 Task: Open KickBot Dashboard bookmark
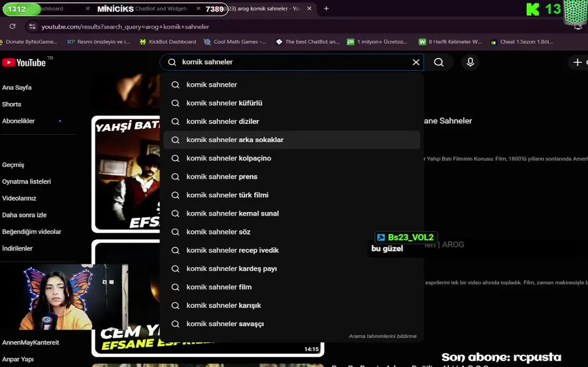(x=168, y=42)
